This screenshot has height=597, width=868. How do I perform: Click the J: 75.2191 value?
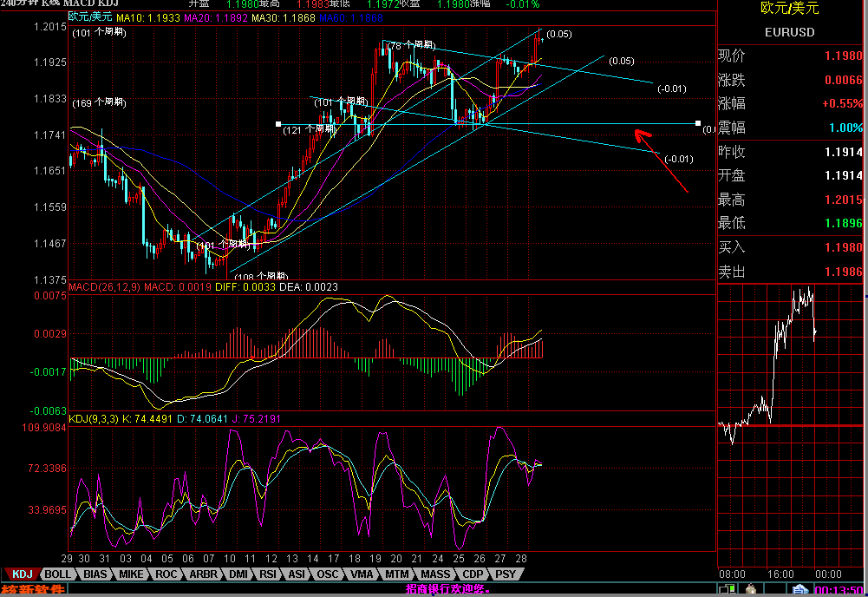coord(256,418)
